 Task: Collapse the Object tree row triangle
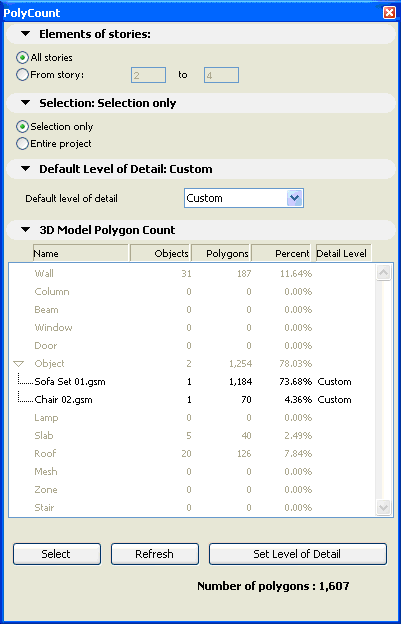click(x=19, y=364)
